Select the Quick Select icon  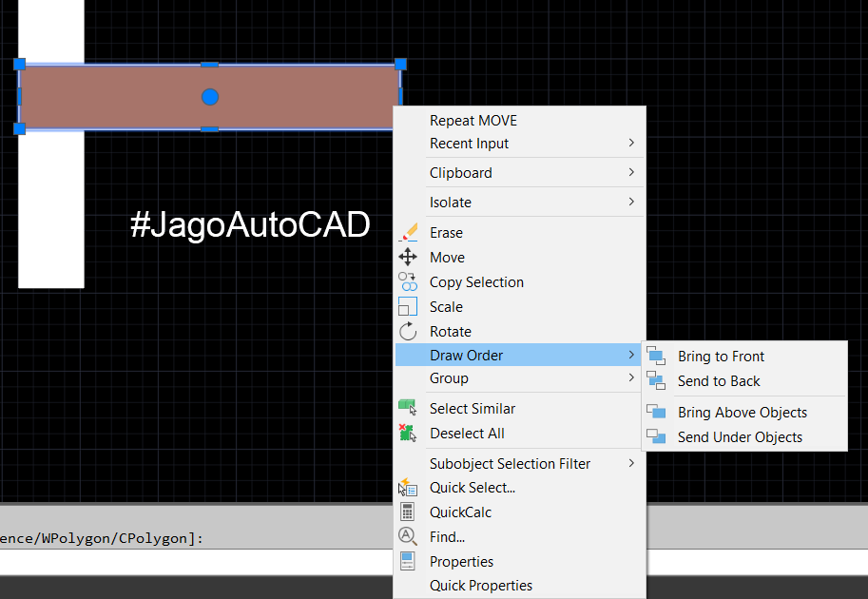click(x=408, y=487)
